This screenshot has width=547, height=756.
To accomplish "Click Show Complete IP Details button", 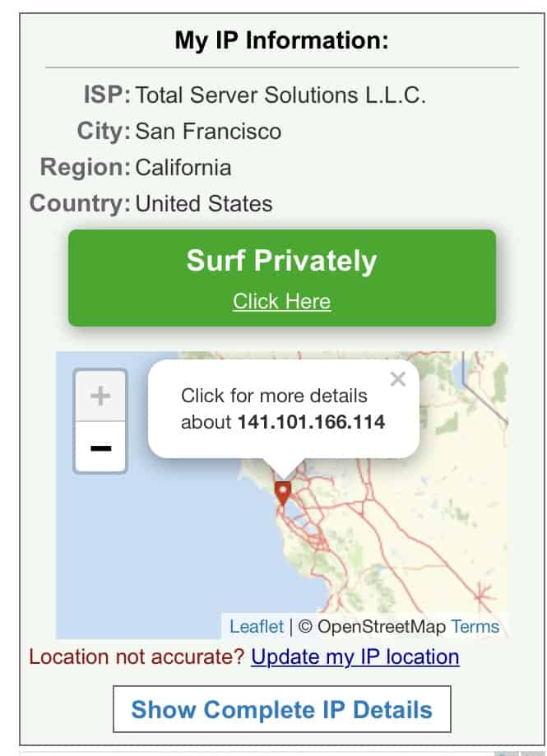I will 282,709.
